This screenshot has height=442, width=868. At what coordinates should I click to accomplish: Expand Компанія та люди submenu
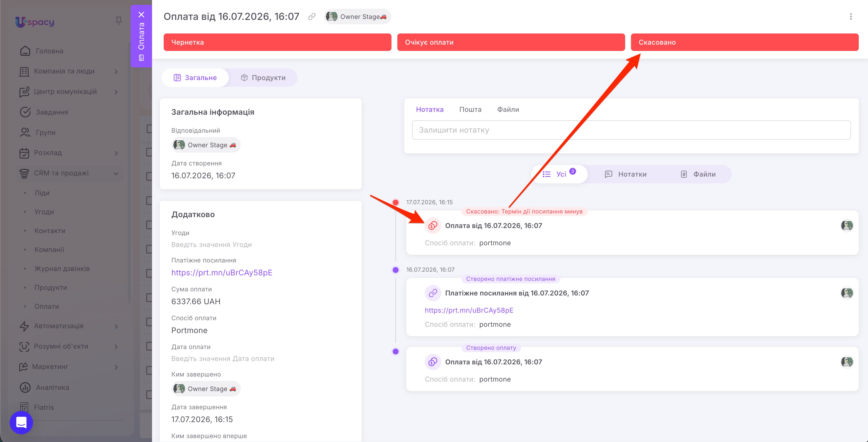(116, 71)
